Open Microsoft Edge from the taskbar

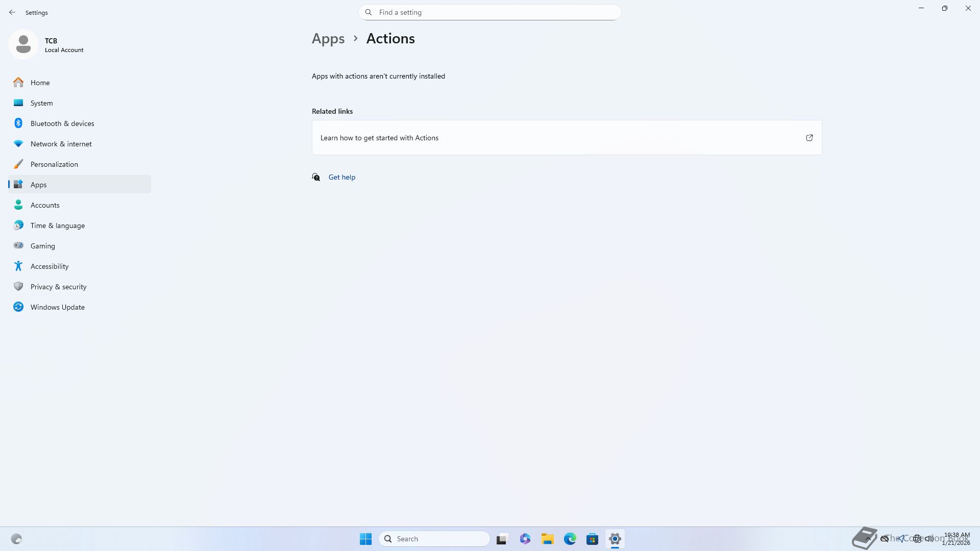(570, 539)
